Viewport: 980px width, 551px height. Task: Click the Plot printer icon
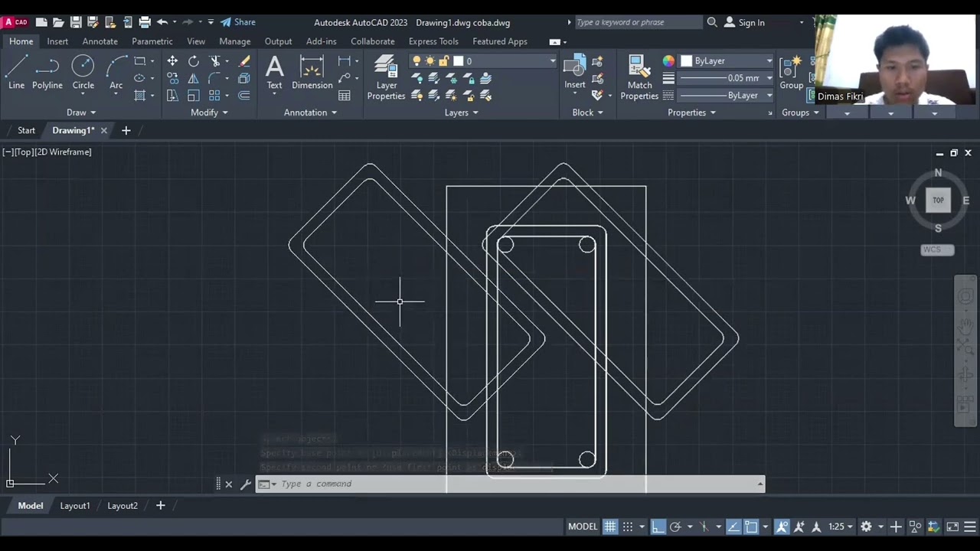(x=144, y=22)
